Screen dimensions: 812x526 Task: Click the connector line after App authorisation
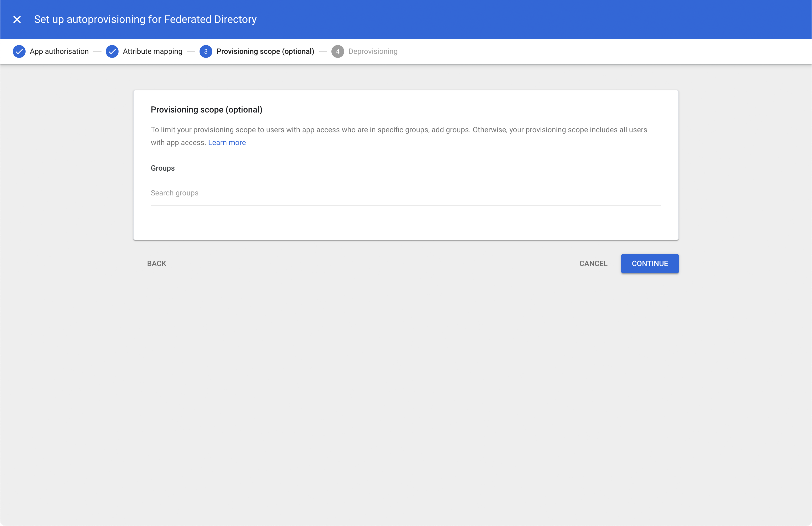coord(97,51)
